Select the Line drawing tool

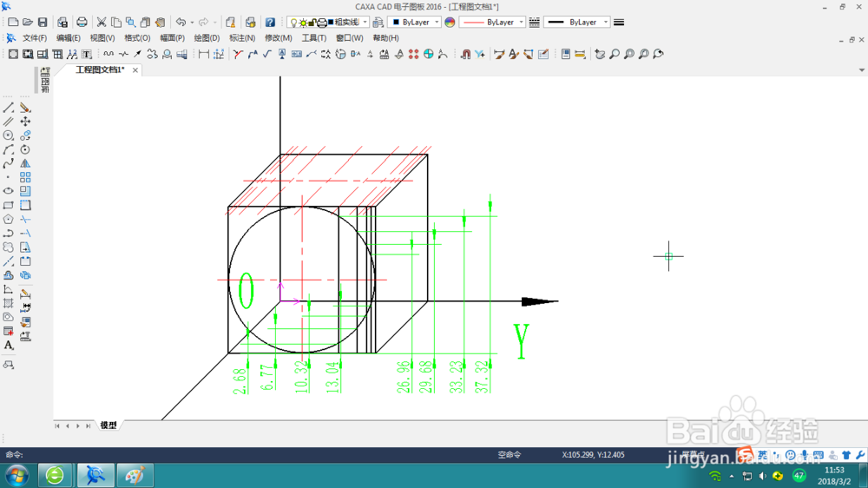[9, 108]
